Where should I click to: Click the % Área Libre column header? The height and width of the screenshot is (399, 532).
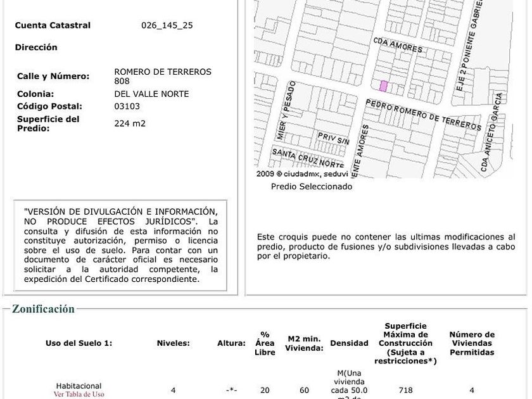265,343
